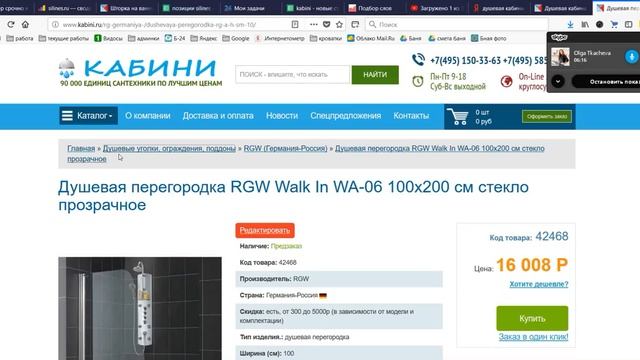Open the Бная фото bookmark

tap(489, 38)
